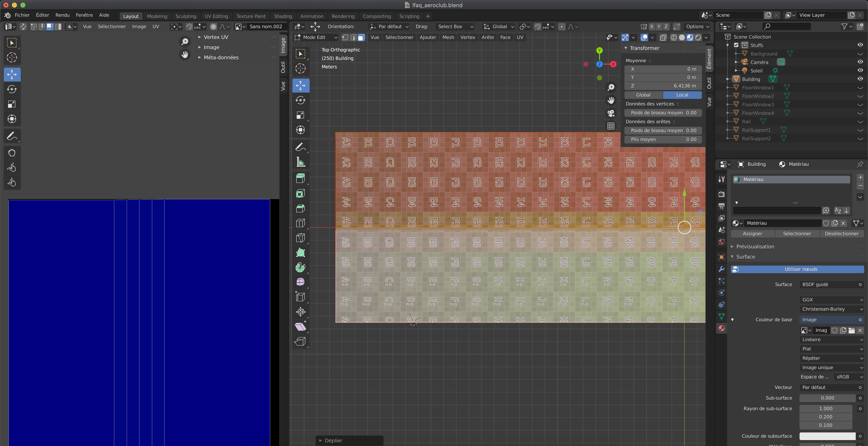The width and height of the screenshot is (868, 446).
Task: Open the Modifier properties wrench tab
Action: point(721,269)
